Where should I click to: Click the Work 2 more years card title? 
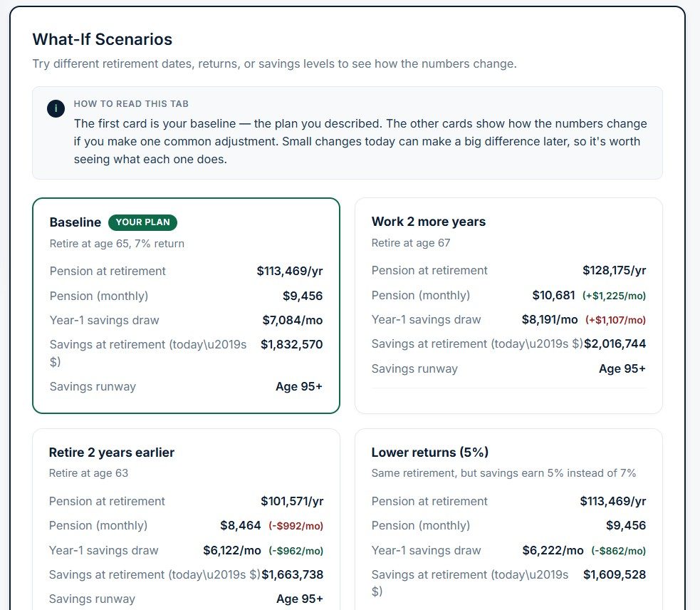(x=429, y=222)
